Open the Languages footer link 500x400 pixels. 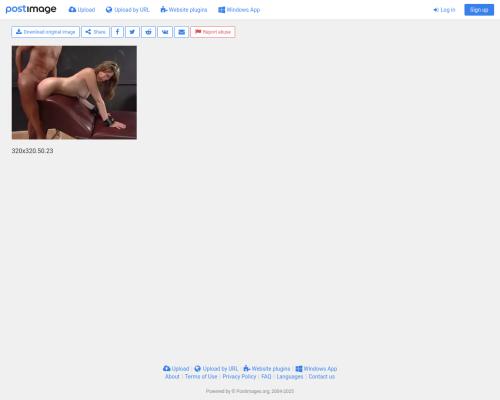290,377
